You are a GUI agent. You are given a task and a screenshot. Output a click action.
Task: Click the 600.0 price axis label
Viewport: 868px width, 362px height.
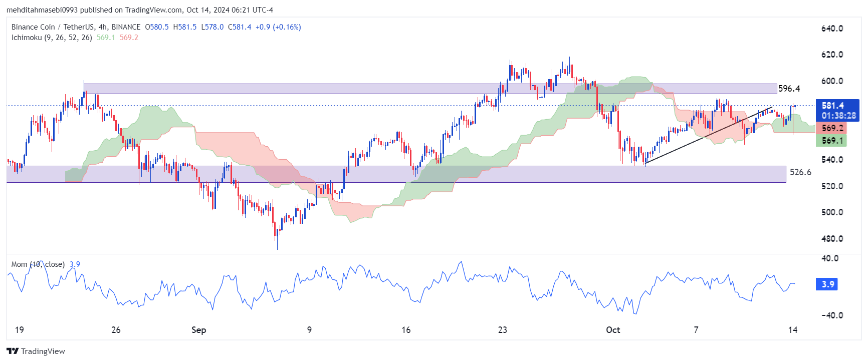(832, 81)
